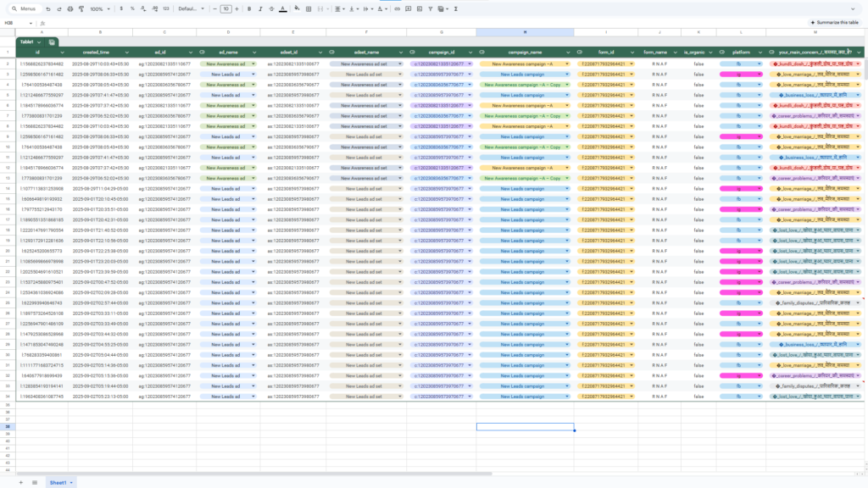Click the Print icon
The height and width of the screenshot is (488, 868).
(x=70, y=8)
